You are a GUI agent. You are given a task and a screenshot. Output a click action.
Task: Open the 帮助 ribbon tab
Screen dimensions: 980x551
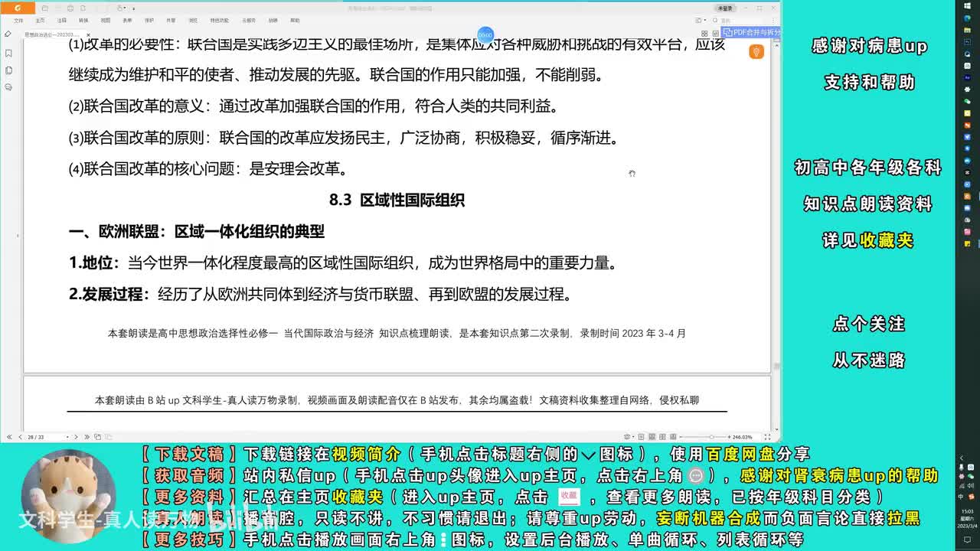[x=295, y=21]
